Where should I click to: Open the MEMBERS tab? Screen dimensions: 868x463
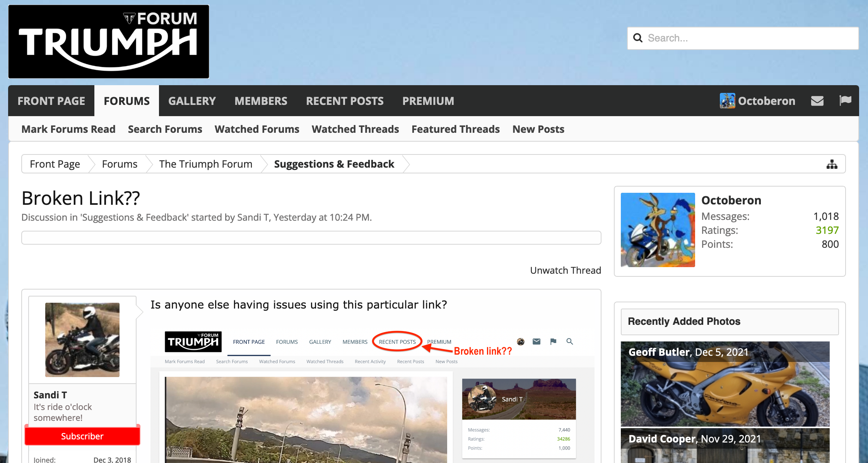point(261,101)
